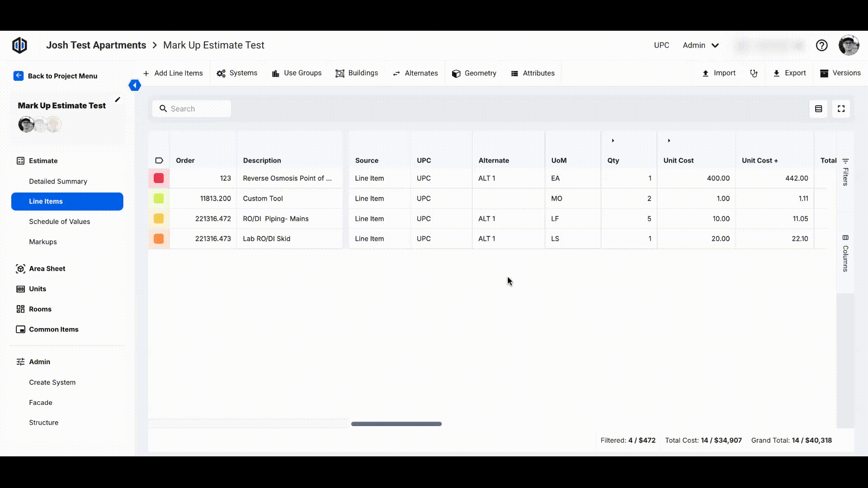
Task: Click the help question mark icon
Action: click(821, 45)
